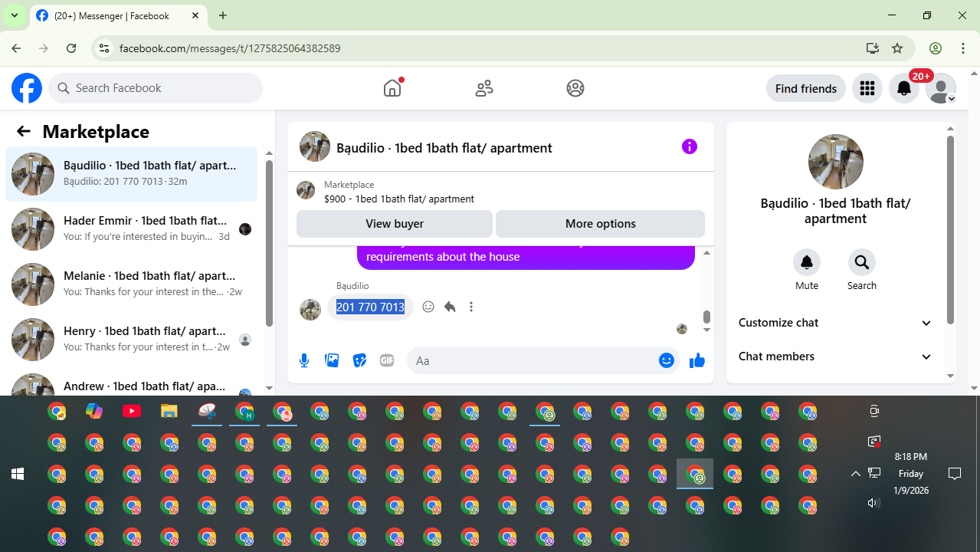Reply to the 201 770 7013 message
The width and height of the screenshot is (980, 552).
tap(450, 307)
